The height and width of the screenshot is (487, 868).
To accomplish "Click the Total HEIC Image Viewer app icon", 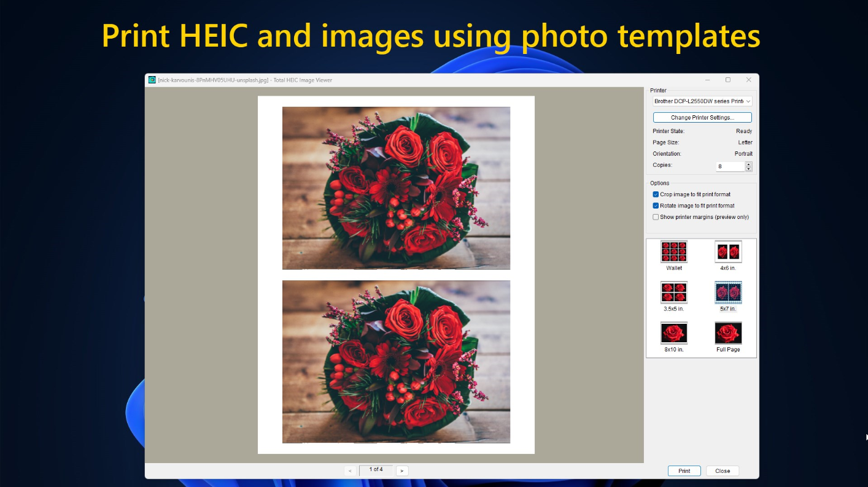I will click(152, 80).
